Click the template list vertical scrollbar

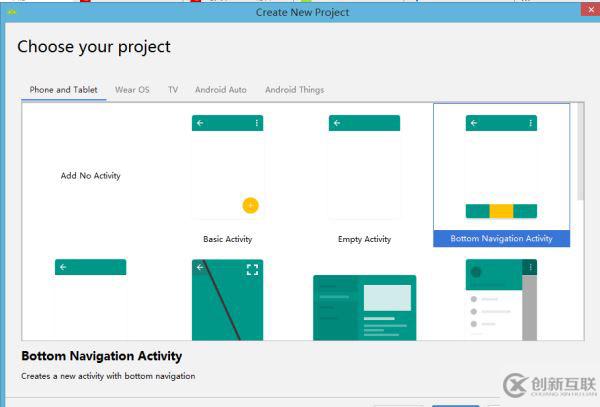pos(580,151)
